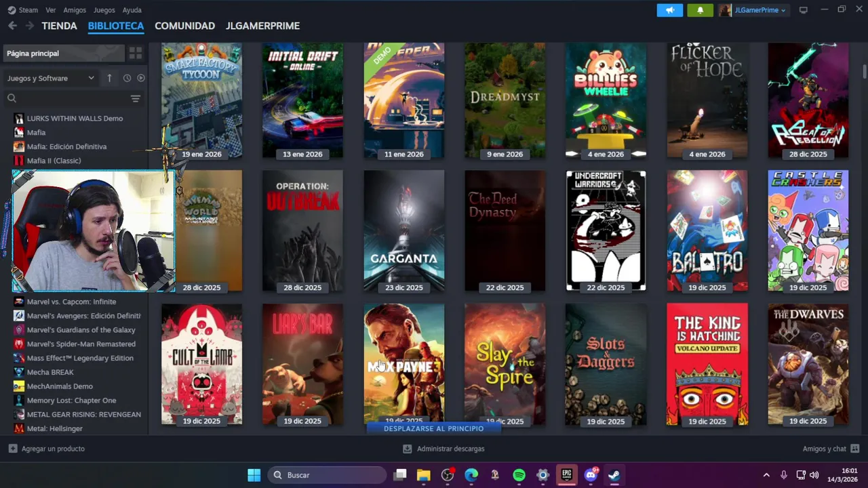Click the Windows Buscar search field

328,475
